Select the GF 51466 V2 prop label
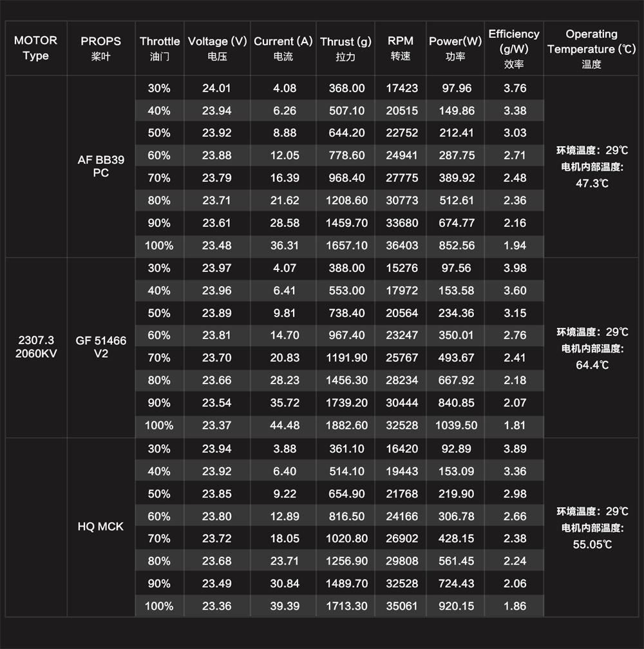The height and width of the screenshot is (649, 644). point(100,347)
